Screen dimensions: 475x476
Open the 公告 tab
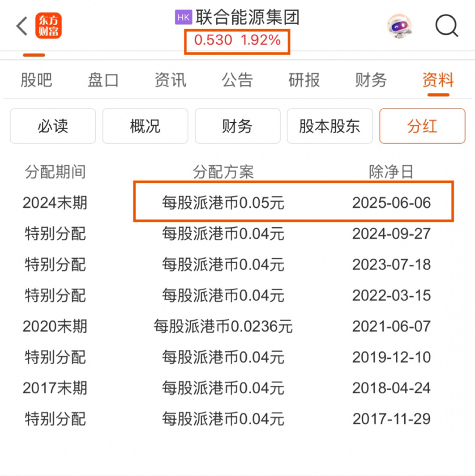click(237, 80)
